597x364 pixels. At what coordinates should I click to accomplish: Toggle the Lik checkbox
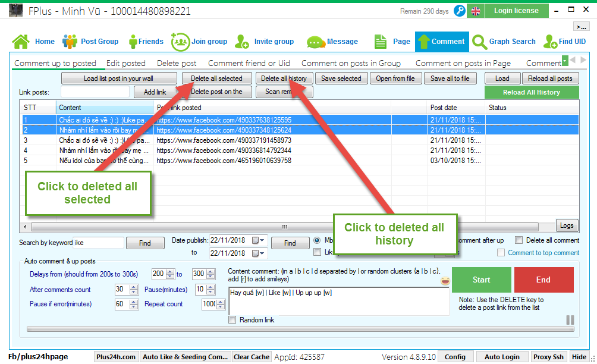point(317,252)
